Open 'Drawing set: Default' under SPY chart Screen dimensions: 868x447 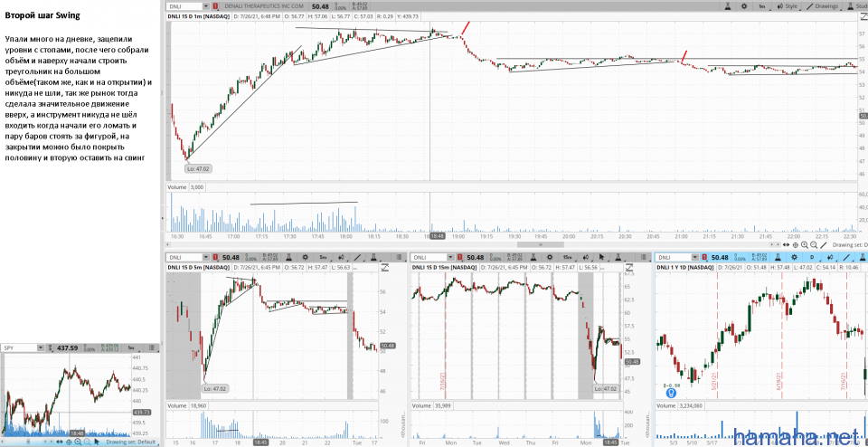(131, 442)
